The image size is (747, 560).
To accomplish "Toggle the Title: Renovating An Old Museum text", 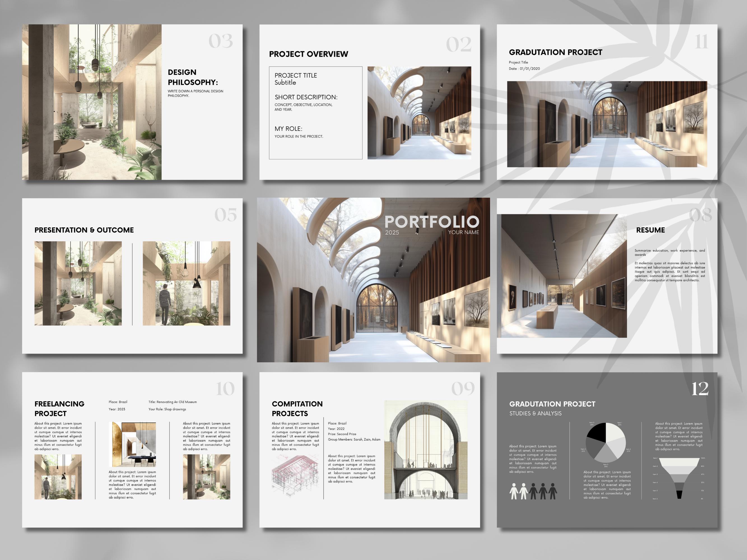I will [173, 402].
